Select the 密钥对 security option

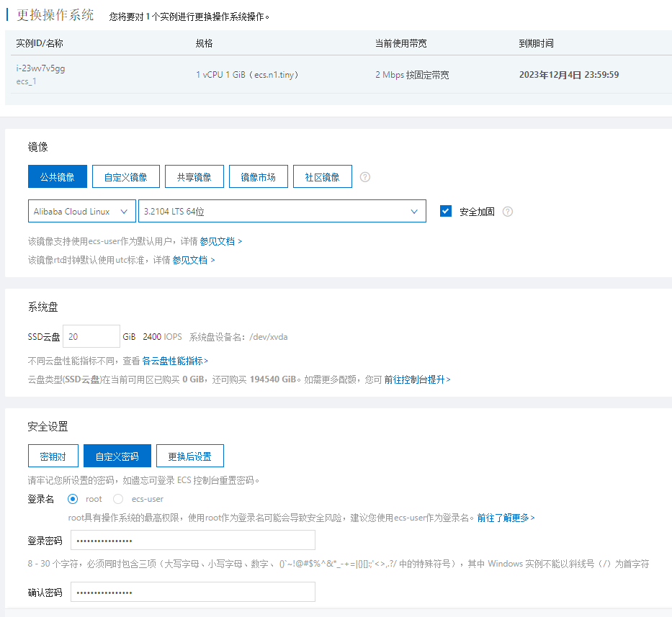[53, 456]
